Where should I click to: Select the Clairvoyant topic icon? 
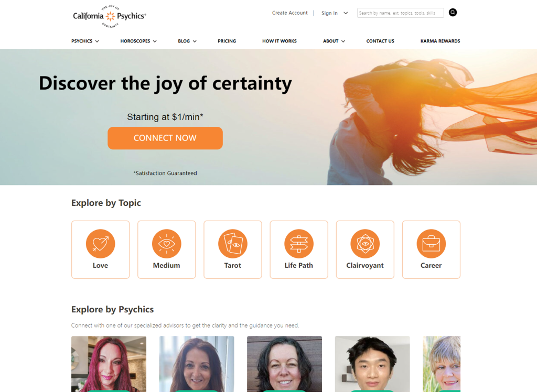tap(365, 243)
